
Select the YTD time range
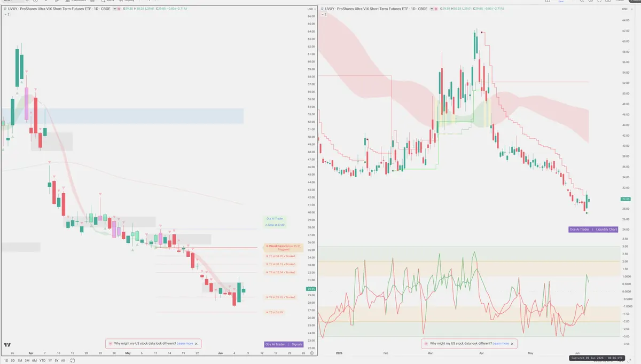coord(42,361)
